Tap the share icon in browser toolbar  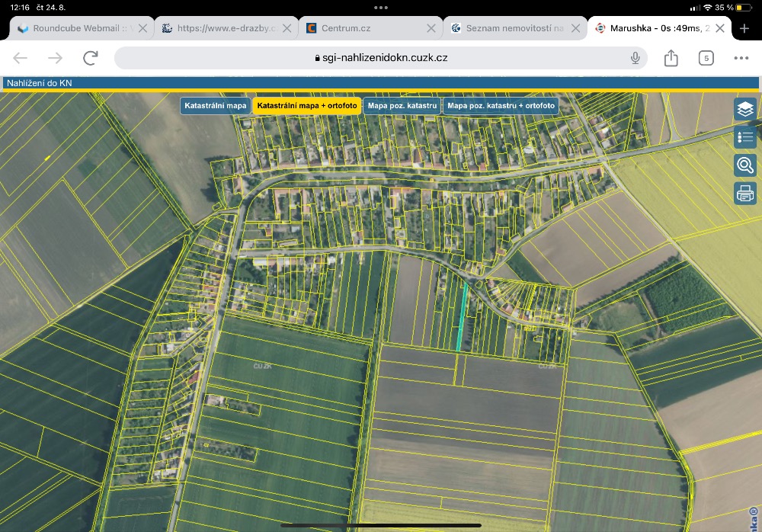pos(671,58)
